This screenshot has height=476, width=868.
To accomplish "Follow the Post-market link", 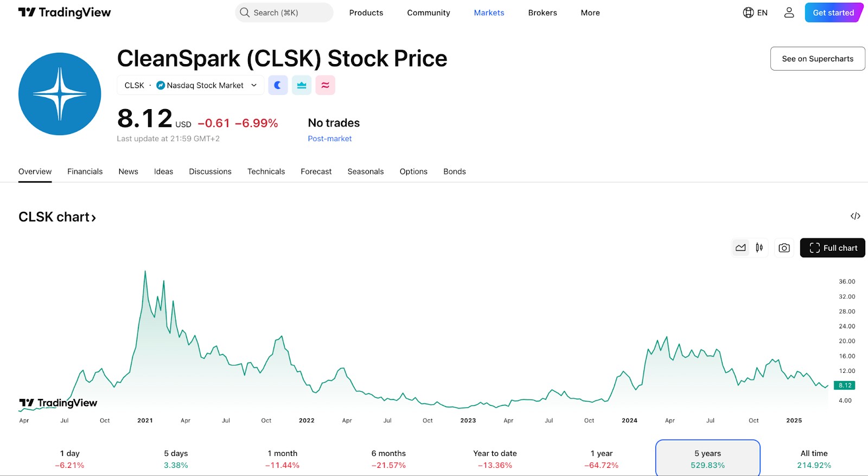I will click(330, 138).
